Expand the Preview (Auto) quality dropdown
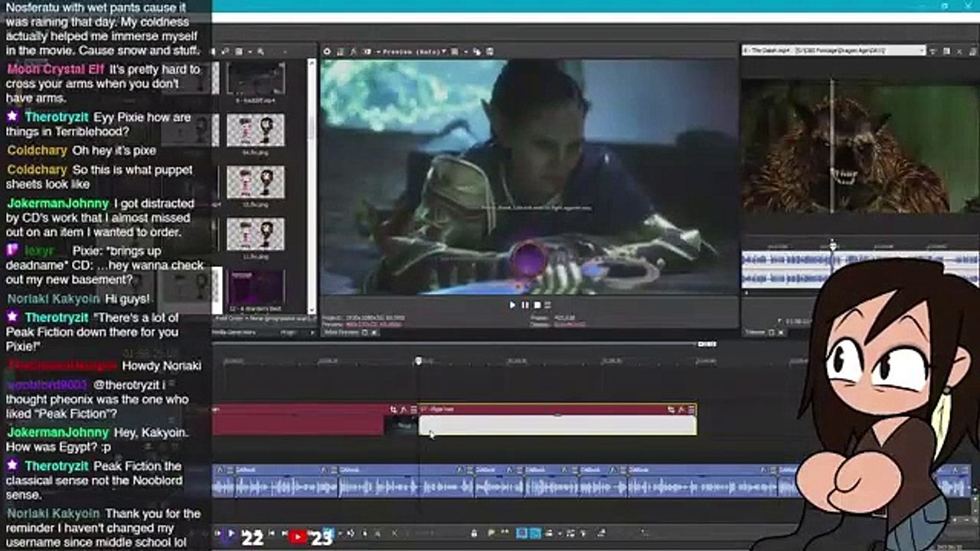 (x=411, y=51)
